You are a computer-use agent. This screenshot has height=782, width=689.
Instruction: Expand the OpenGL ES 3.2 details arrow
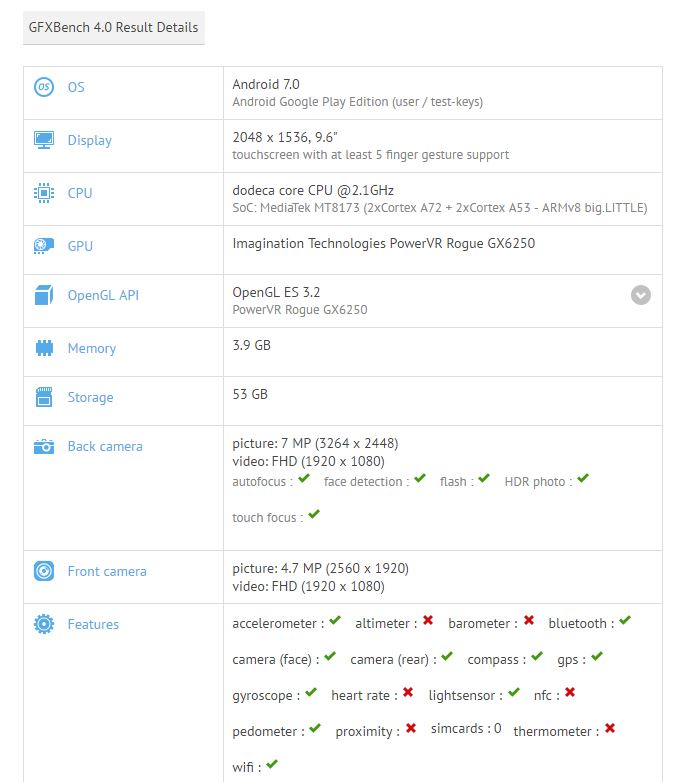pyautogui.click(x=641, y=295)
